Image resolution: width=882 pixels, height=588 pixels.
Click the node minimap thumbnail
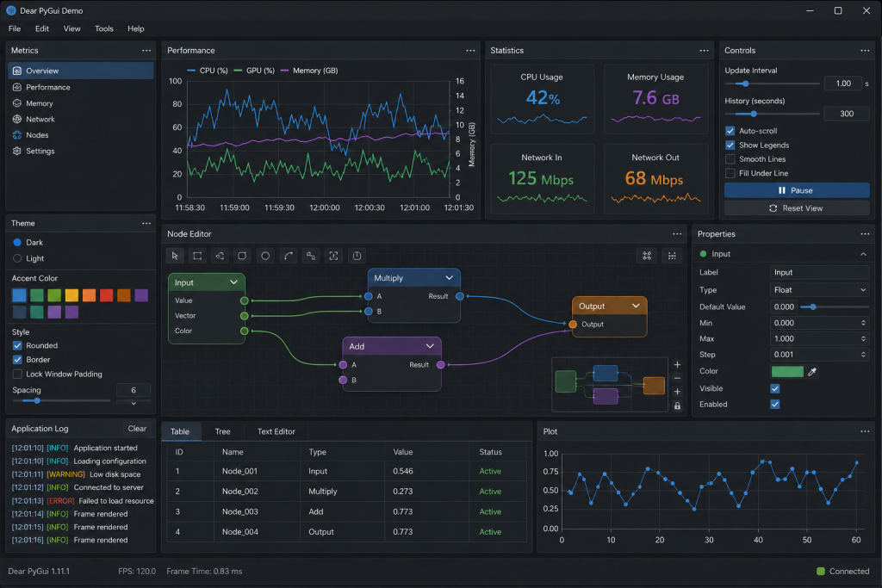[x=611, y=385]
